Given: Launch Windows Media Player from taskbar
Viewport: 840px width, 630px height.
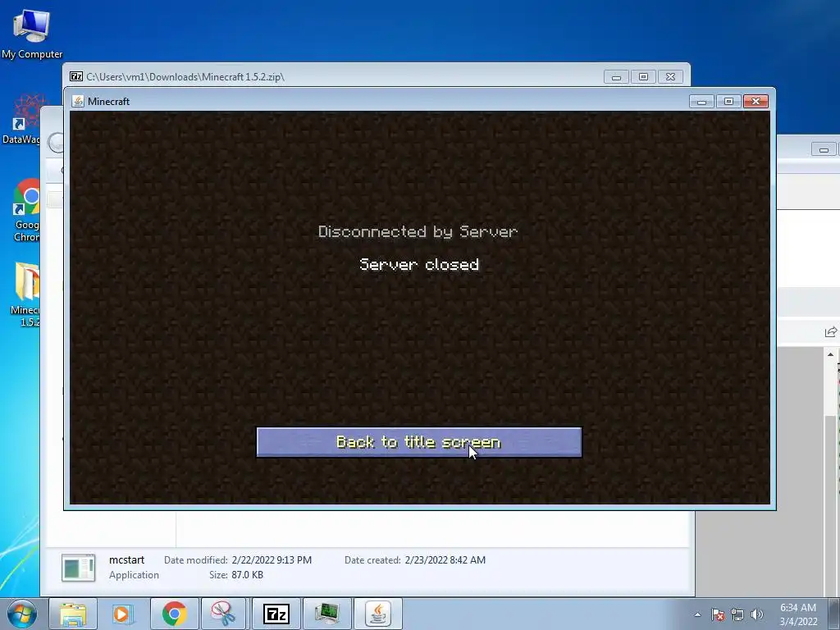Looking at the screenshot, I should pos(123,614).
